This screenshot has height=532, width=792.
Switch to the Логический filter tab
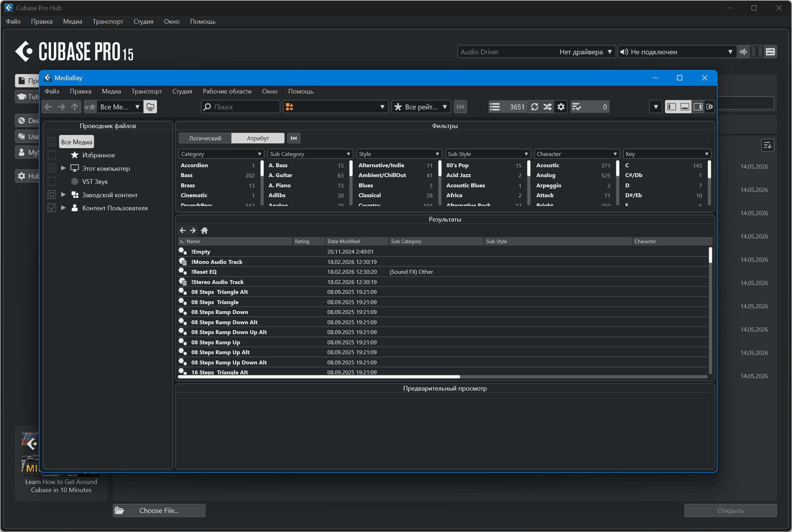(205, 138)
